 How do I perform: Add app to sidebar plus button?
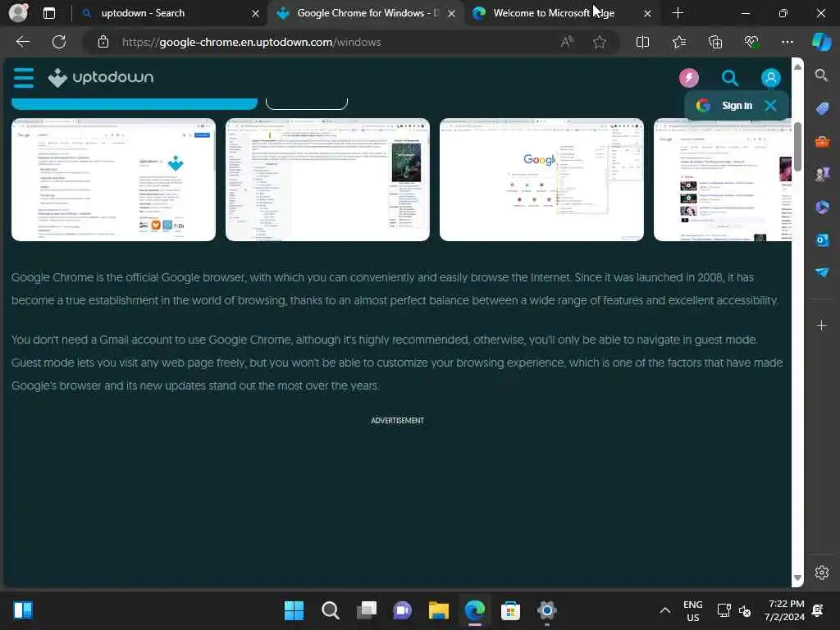822,325
